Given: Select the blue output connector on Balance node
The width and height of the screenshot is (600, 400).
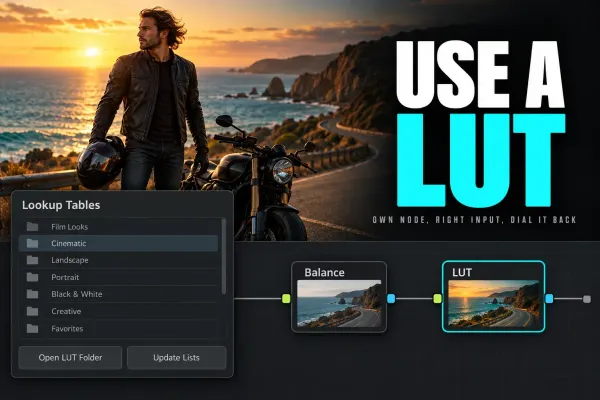Looking at the screenshot, I should [391, 299].
